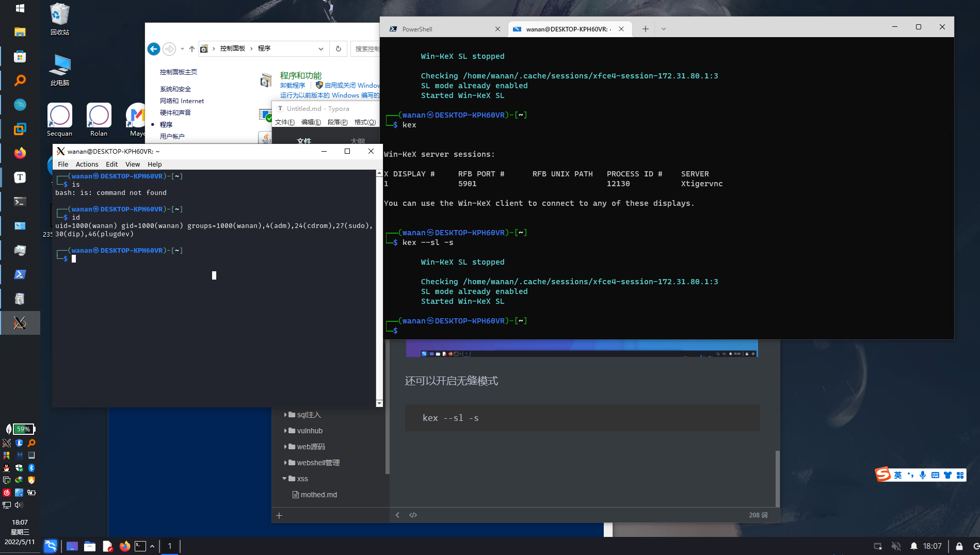
Task: Launch the terminal from the Kali panel
Action: [140, 546]
